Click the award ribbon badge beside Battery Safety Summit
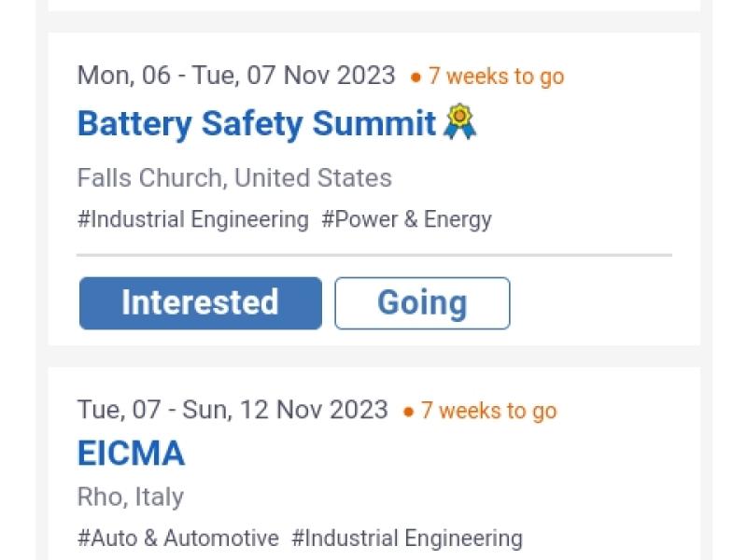 point(459,122)
